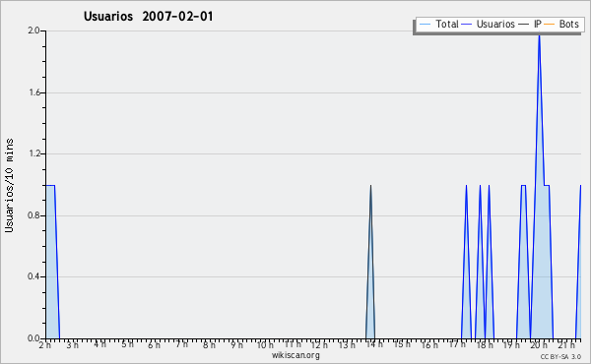Click the light blue Total legend line
The image size is (591, 364).
click(425, 25)
